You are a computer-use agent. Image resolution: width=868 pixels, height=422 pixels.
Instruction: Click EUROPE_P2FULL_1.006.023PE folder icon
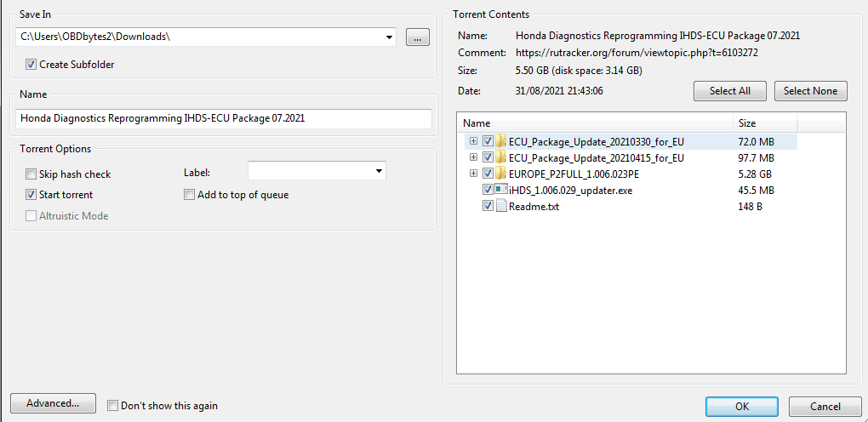coord(501,174)
